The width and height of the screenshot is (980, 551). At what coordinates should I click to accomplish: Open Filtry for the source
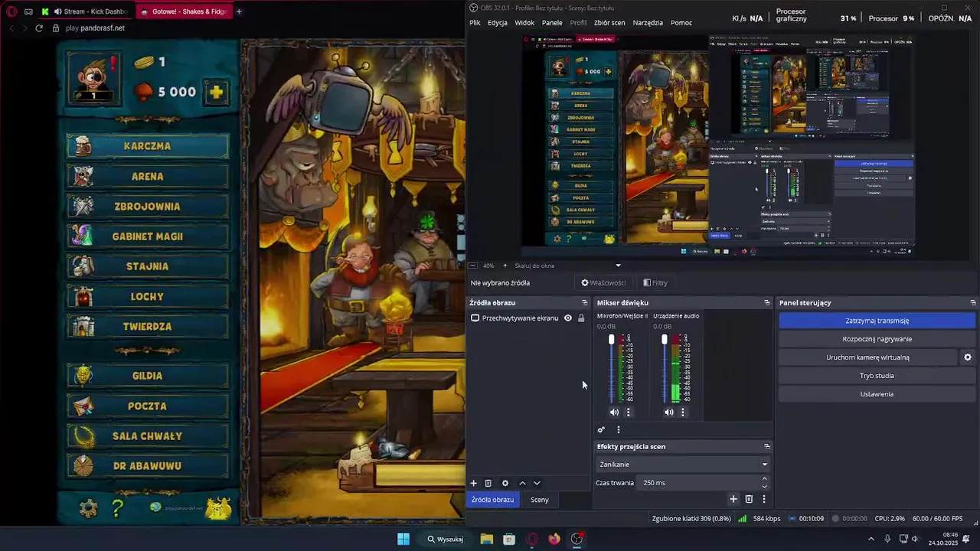click(x=655, y=283)
